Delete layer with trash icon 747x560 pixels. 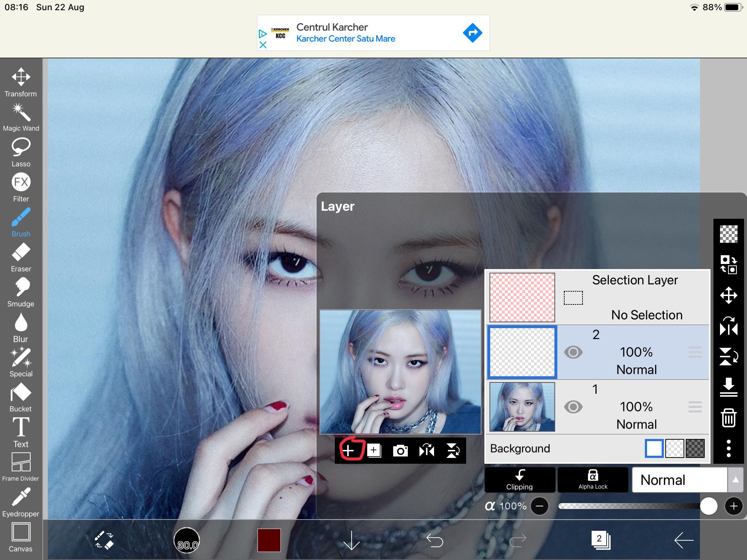point(728,418)
